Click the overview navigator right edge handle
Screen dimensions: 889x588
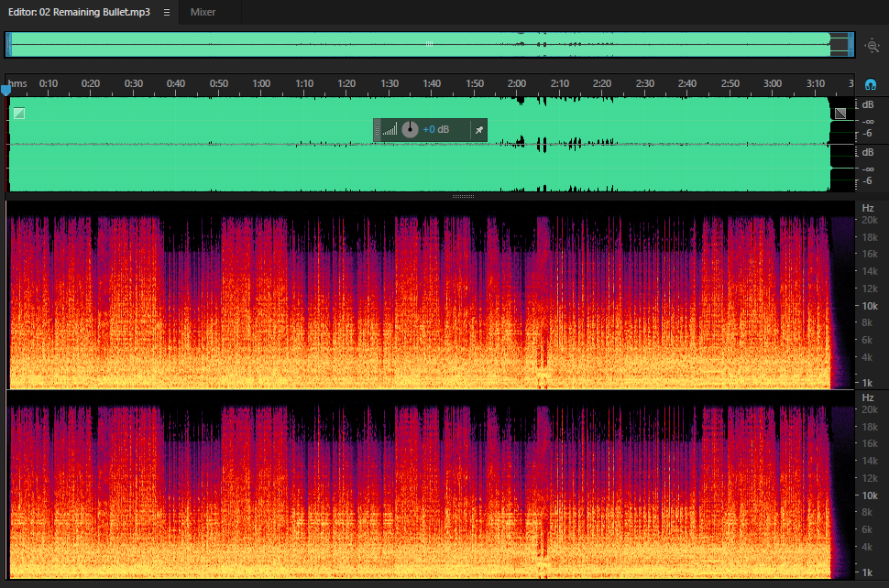[851, 45]
